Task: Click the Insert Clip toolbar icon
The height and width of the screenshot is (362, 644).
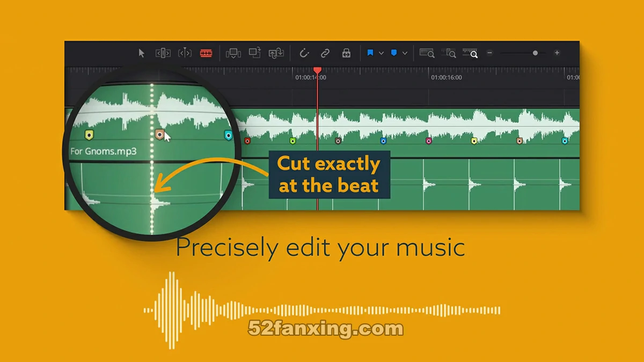Action: 233,53
